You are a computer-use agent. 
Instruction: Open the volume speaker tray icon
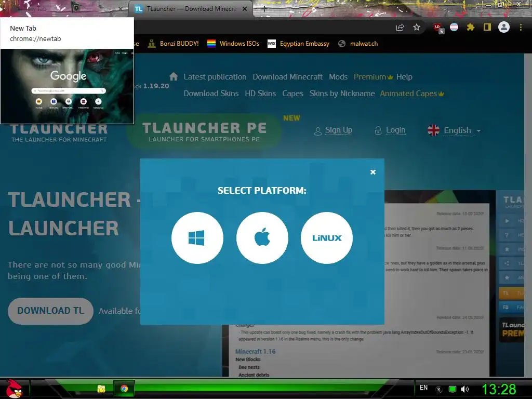coord(465,389)
